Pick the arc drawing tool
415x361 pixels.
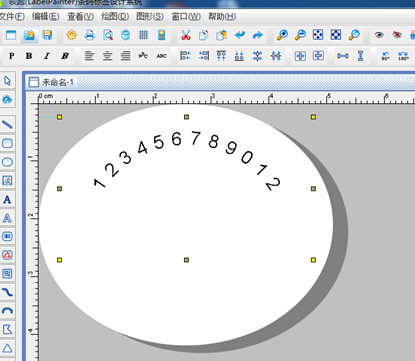point(7,311)
